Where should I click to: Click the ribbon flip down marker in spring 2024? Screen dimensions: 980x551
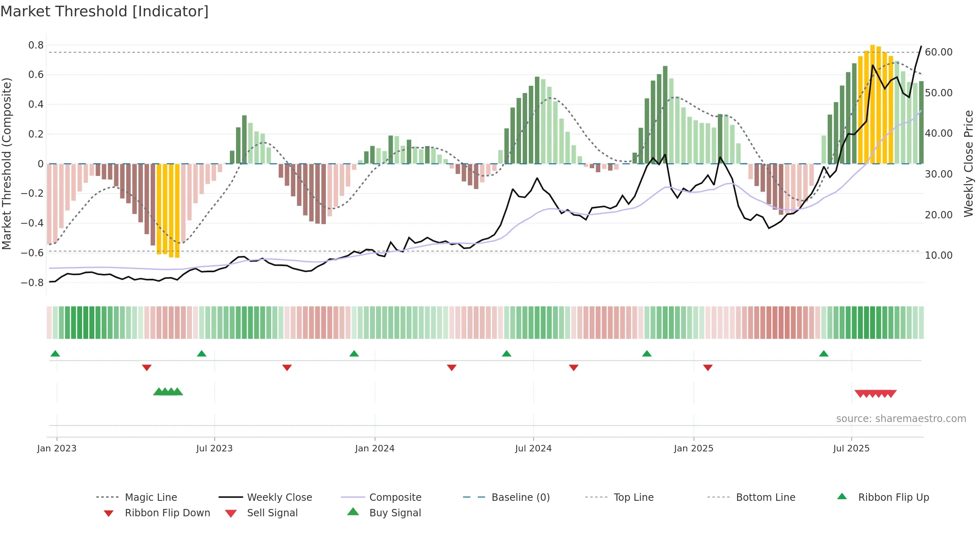click(452, 368)
